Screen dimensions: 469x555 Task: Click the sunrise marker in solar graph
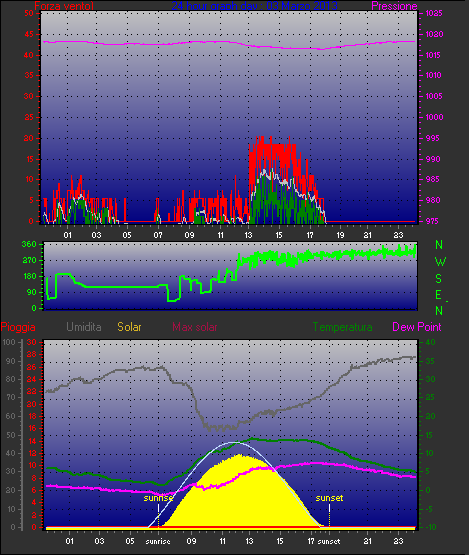pyautogui.click(x=158, y=498)
